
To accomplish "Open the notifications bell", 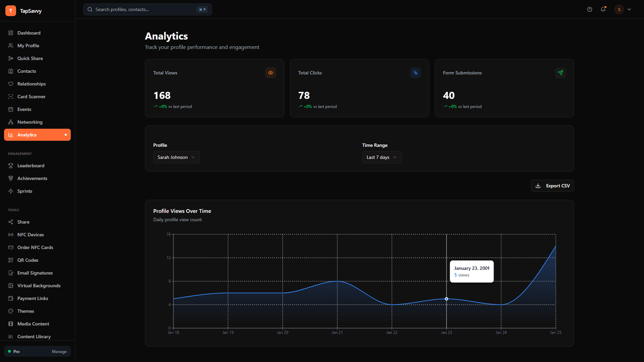I will coord(603,9).
